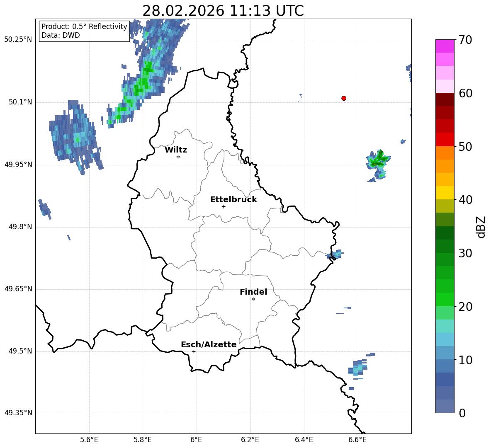
Task: Click the '49.95°N' latitude label
Action: tap(18, 165)
